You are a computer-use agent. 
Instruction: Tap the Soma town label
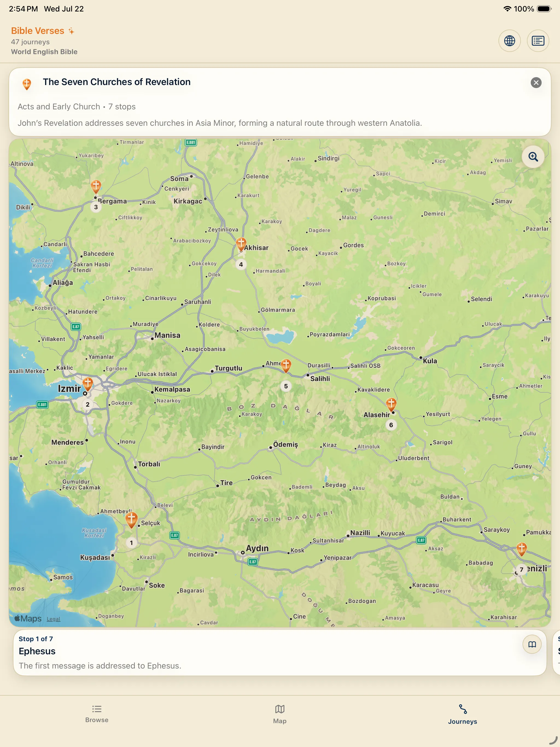[x=179, y=179]
